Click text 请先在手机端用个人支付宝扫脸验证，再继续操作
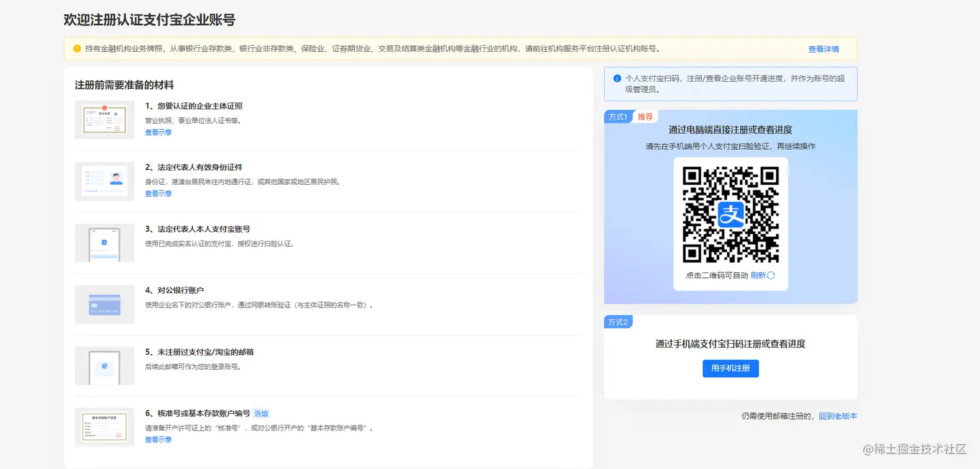The width and height of the screenshot is (980, 469). tap(730, 147)
